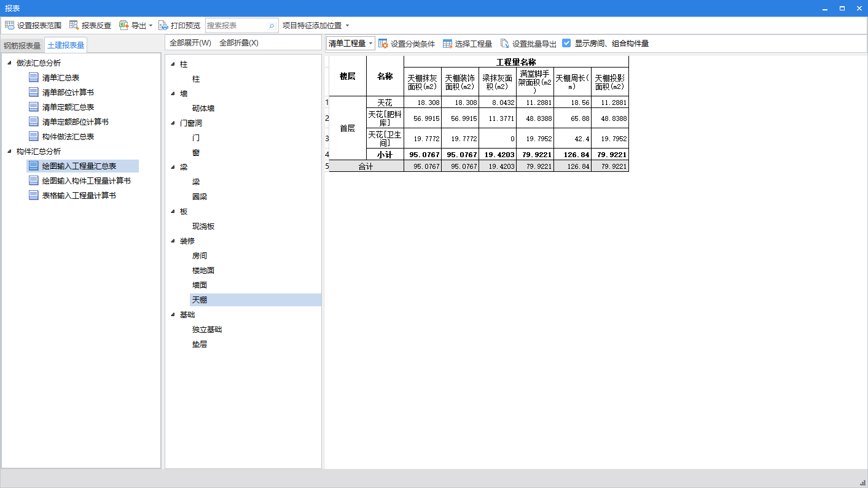Click column header 天棚周长(m)
868x488 pixels.
[x=572, y=82]
